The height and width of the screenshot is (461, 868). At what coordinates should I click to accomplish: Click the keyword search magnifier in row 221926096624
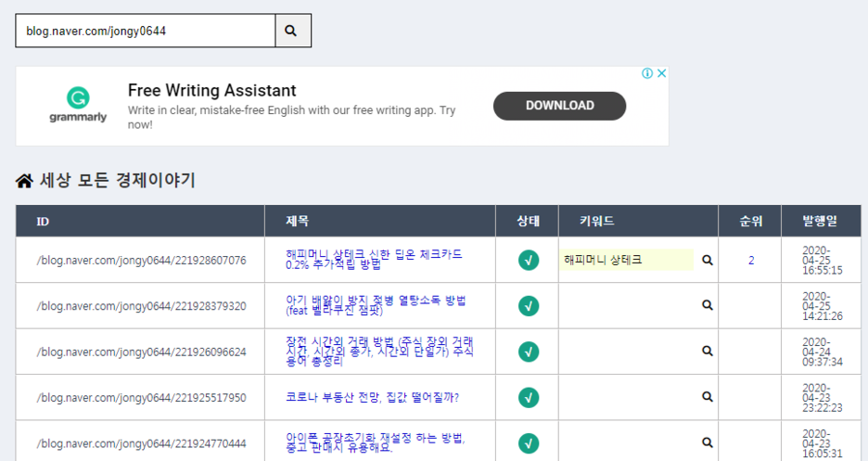pyautogui.click(x=708, y=351)
